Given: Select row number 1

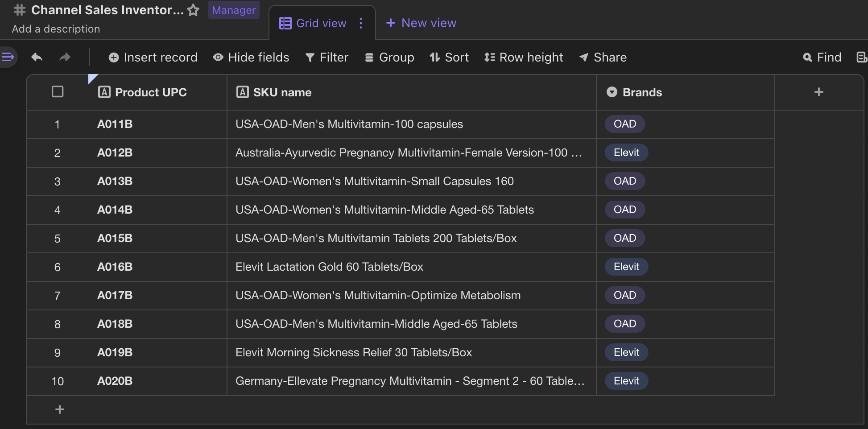Looking at the screenshot, I should pyautogui.click(x=57, y=124).
